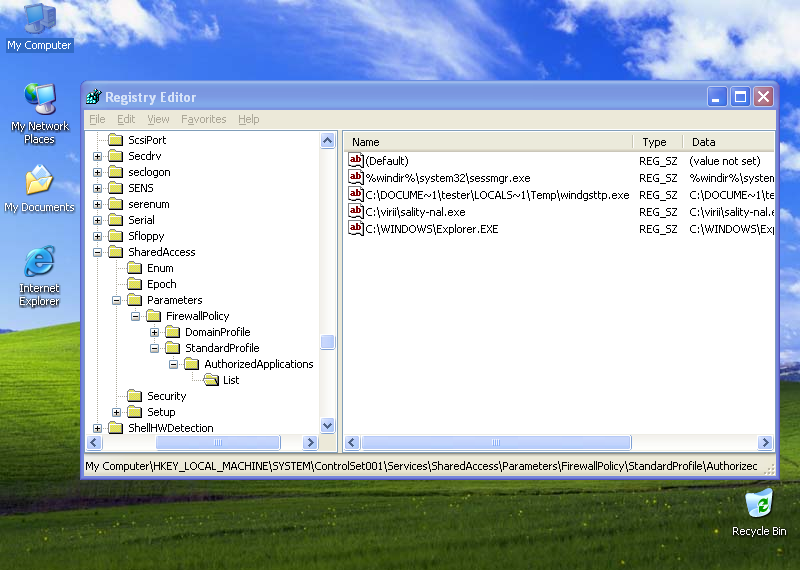This screenshot has height=570, width=800.
Task: Click the string icon beside sessmgr.exe value
Action: (356, 177)
